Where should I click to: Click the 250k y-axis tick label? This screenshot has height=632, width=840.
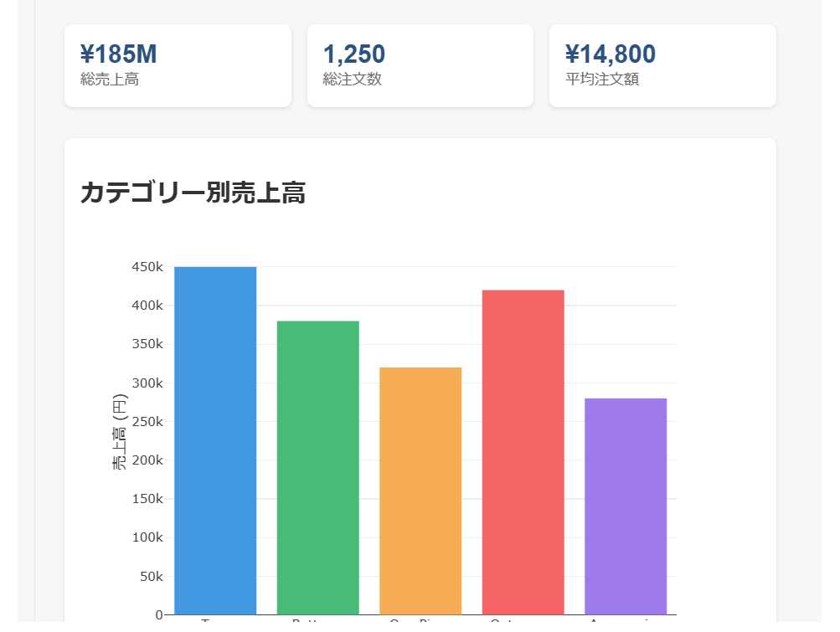point(147,422)
